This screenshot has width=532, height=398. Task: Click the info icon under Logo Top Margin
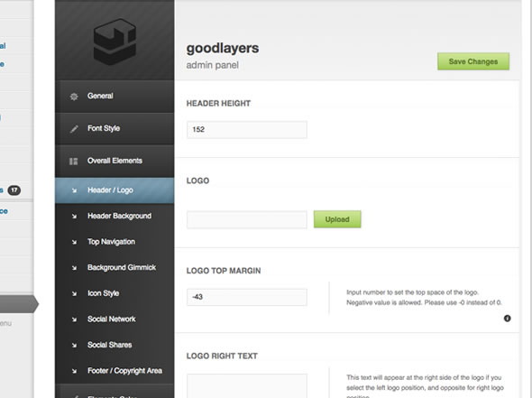click(x=508, y=319)
